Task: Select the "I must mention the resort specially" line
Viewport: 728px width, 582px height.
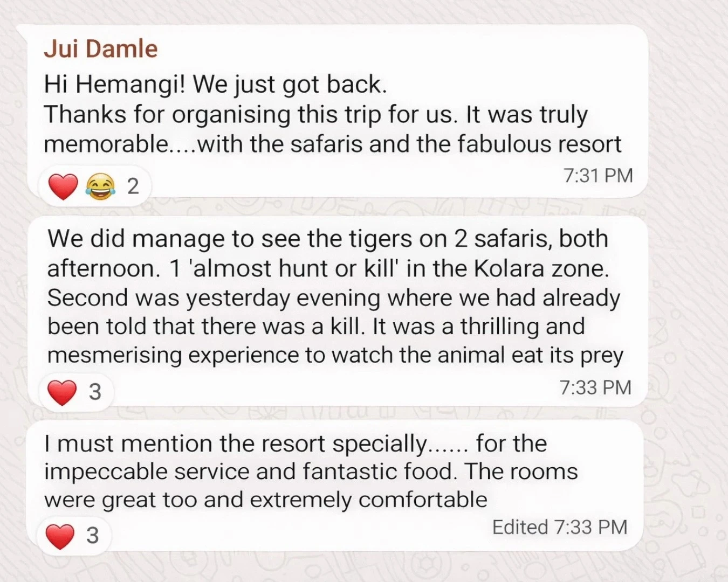Action: point(295,444)
